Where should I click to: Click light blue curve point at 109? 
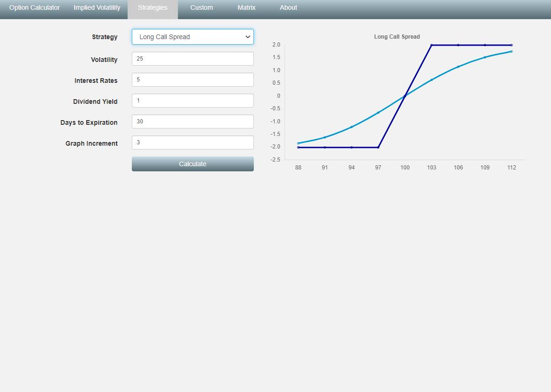click(x=485, y=57)
